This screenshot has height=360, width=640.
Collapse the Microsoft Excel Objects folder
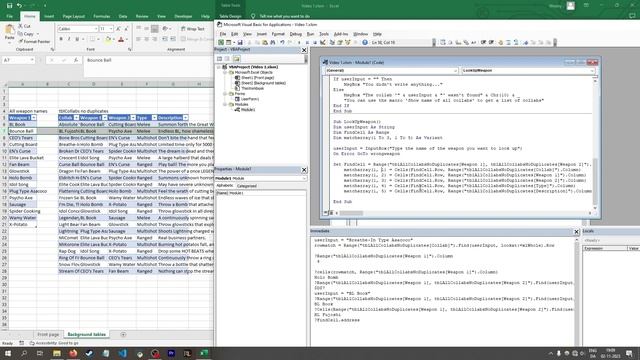click(x=225, y=72)
